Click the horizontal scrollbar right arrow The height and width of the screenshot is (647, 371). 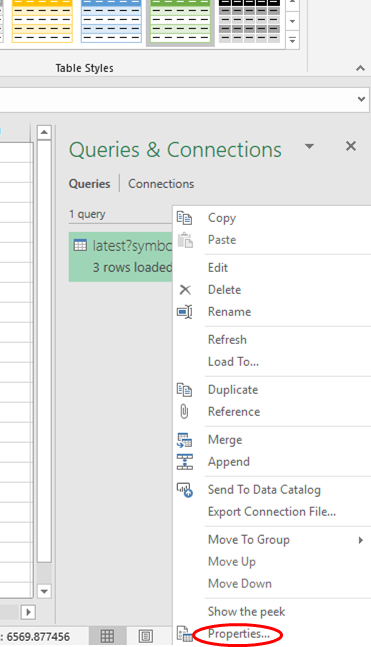coord(28,612)
